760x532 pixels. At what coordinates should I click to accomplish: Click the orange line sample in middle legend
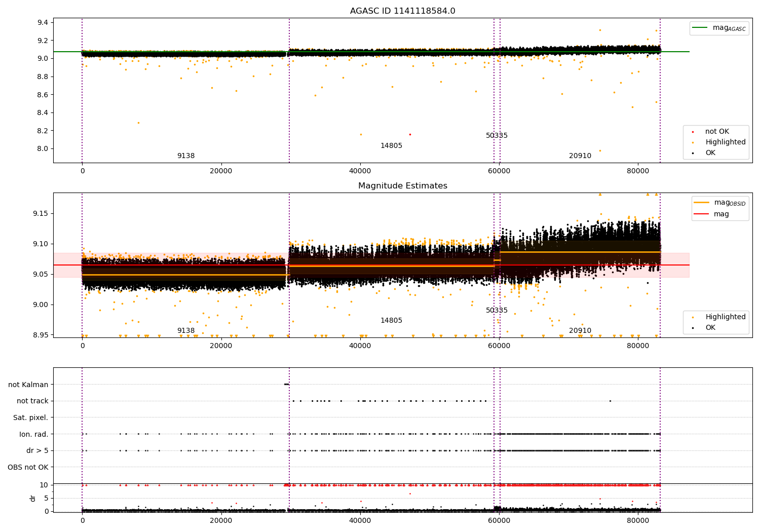click(x=702, y=203)
